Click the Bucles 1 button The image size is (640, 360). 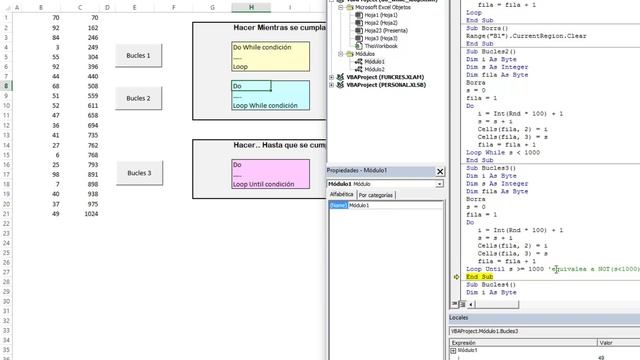click(x=138, y=56)
